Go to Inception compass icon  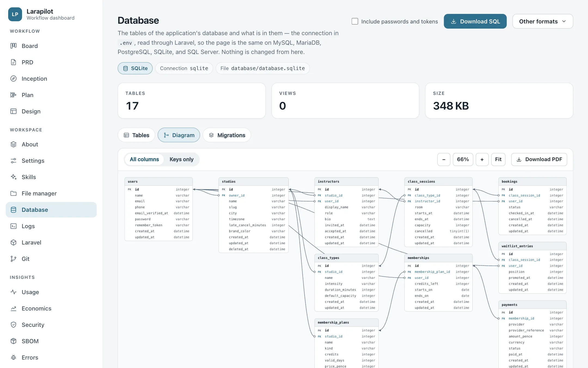[13, 79]
